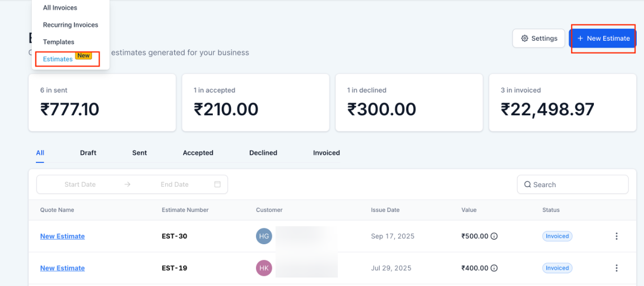Open three-dot menu for EST-19 row

pyautogui.click(x=617, y=268)
